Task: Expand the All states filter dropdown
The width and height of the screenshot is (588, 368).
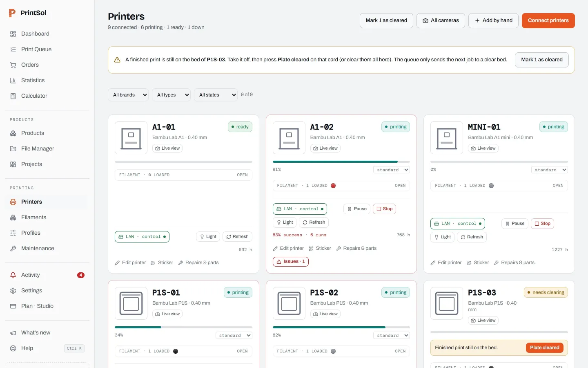Action: (216, 95)
